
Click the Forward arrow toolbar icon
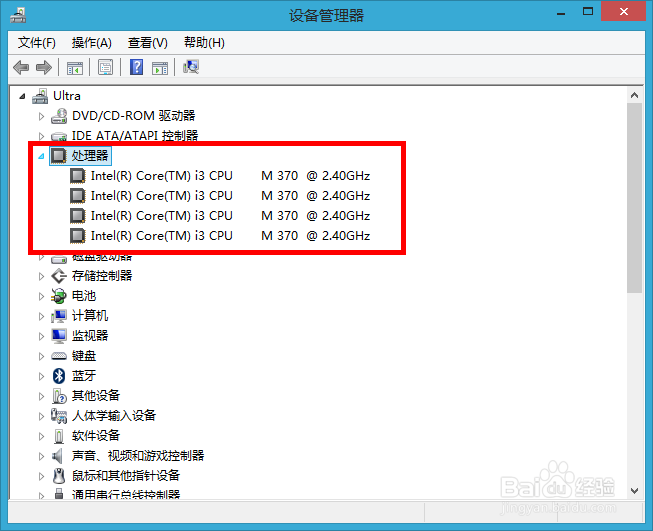coord(44,67)
